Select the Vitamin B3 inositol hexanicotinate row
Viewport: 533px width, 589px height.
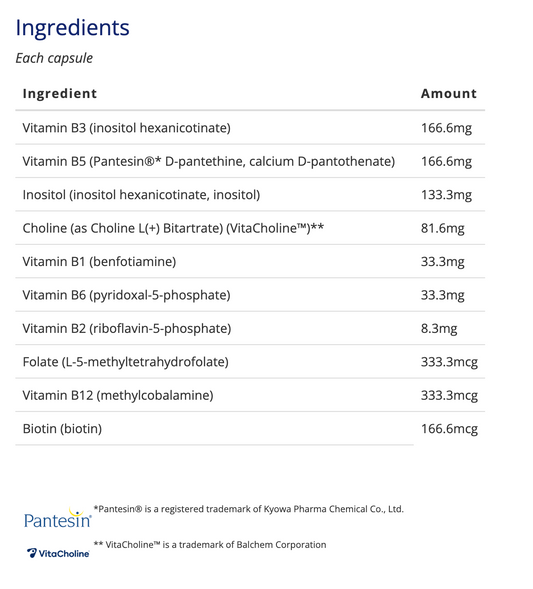point(250,128)
